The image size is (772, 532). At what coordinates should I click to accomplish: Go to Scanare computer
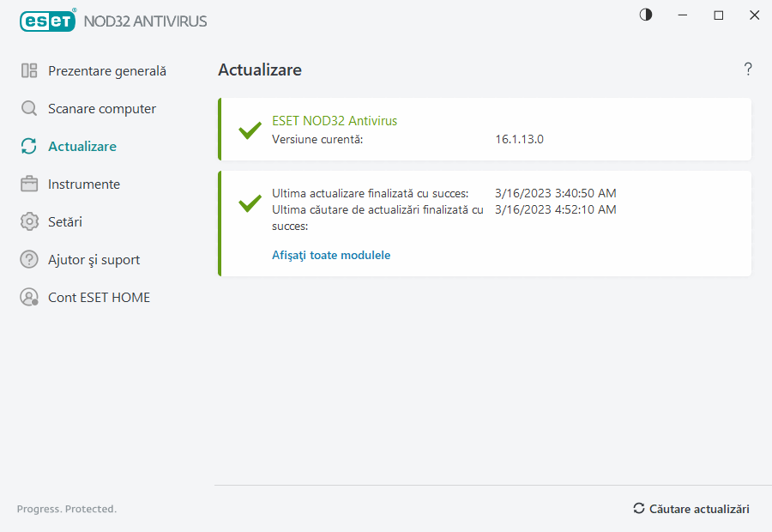coord(102,109)
